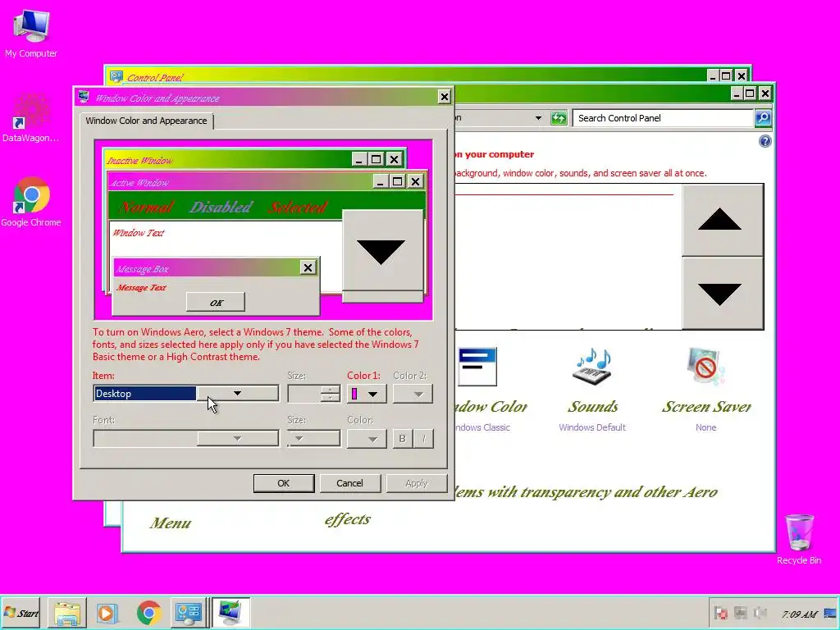Click Disabled menu item in preview

pos(220,207)
